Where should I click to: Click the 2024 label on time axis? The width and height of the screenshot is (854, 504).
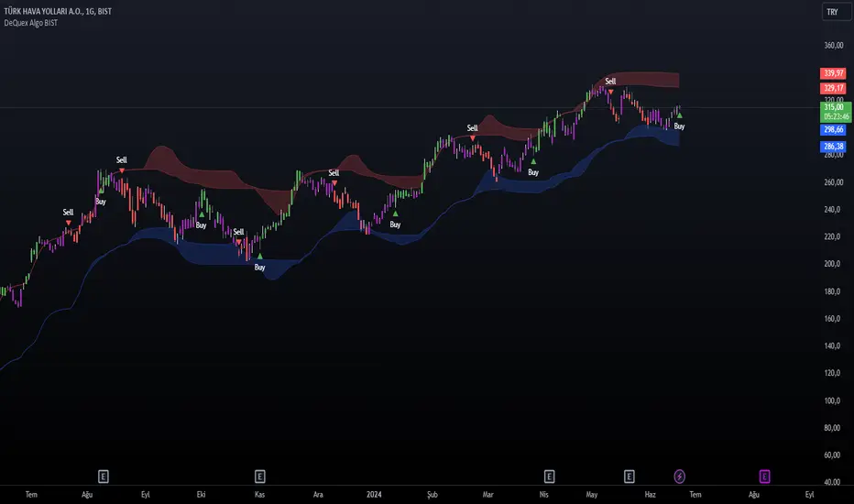[x=374, y=495]
